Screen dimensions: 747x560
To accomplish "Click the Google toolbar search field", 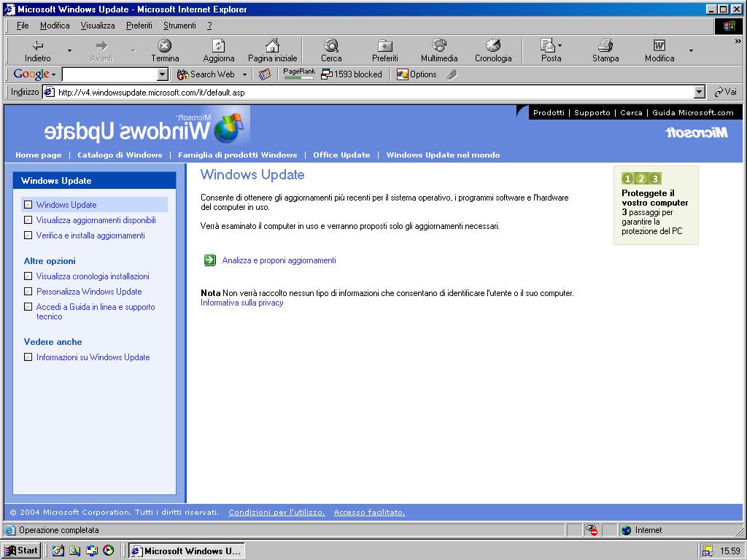I will tap(110, 74).
